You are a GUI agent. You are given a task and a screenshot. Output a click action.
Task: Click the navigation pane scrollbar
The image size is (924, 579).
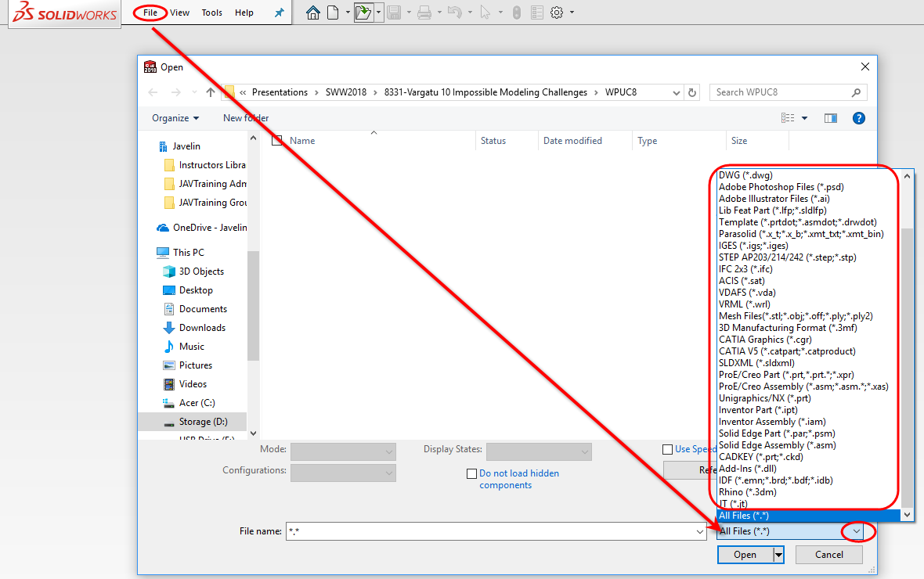pyautogui.click(x=254, y=306)
